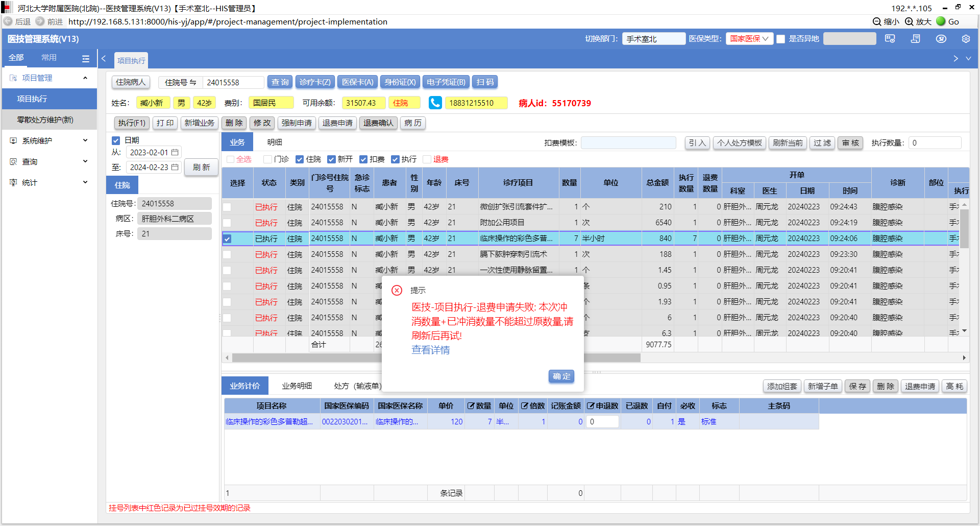Click the 扣费模板 input field
The width and height of the screenshot is (980, 526).
pyautogui.click(x=628, y=143)
